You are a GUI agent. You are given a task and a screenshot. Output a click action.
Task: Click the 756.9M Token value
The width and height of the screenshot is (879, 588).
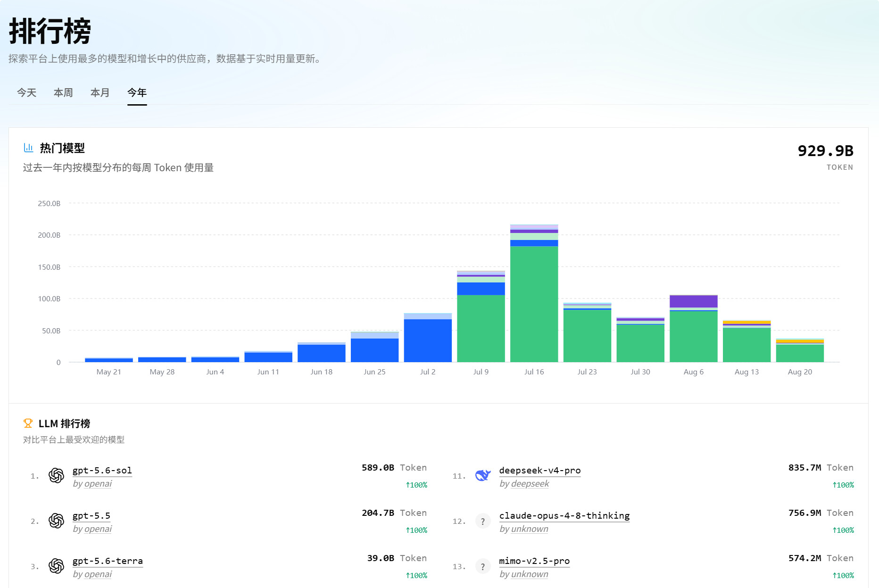point(821,513)
